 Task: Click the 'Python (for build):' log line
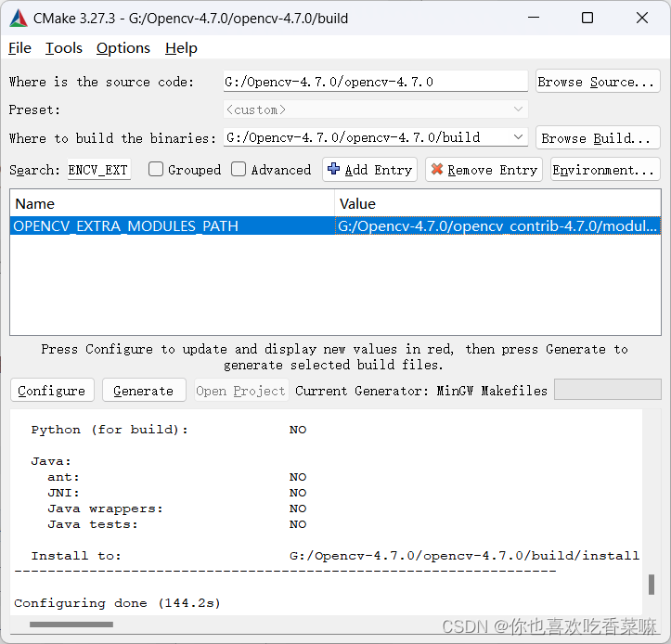point(169,430)
